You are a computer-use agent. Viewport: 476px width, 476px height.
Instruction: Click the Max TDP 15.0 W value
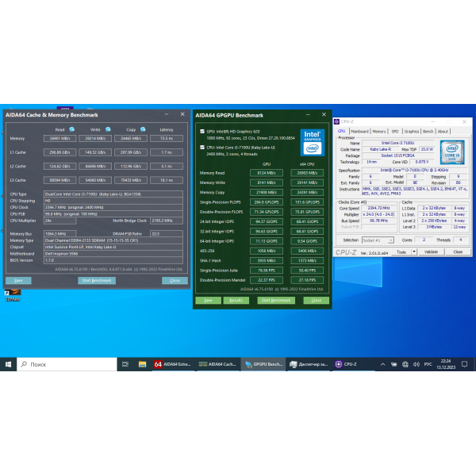pyautogui.click(x=427, y=149)
